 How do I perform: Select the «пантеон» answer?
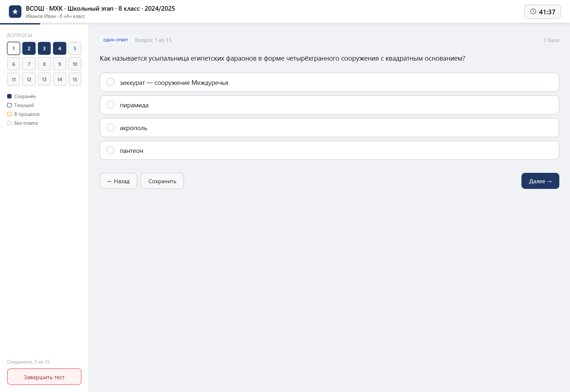click(329, 151)
